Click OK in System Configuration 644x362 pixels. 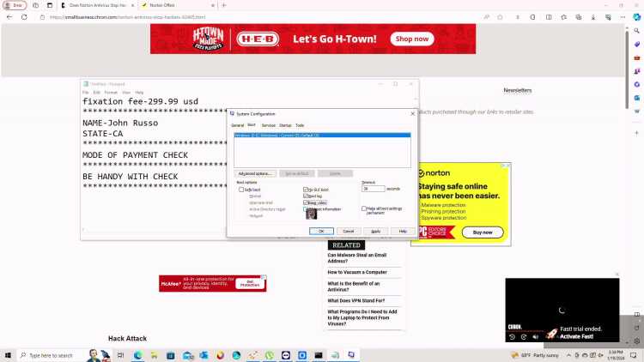pos(321,231)
